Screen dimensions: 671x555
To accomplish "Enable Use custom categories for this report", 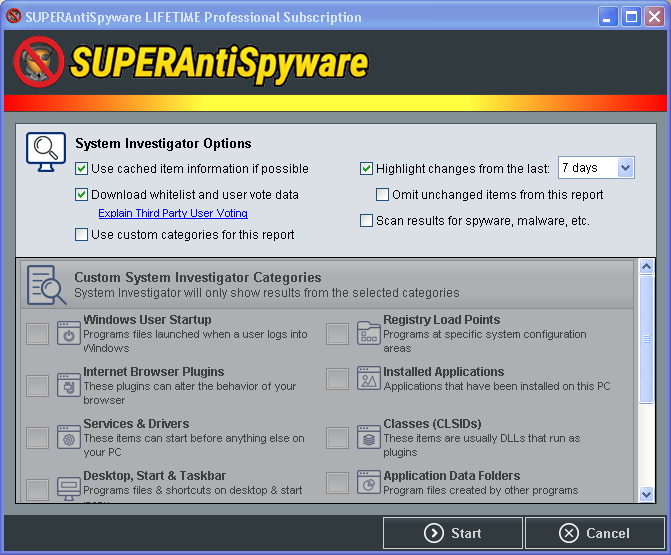I will pyautogui.click(x=81, y=234).
